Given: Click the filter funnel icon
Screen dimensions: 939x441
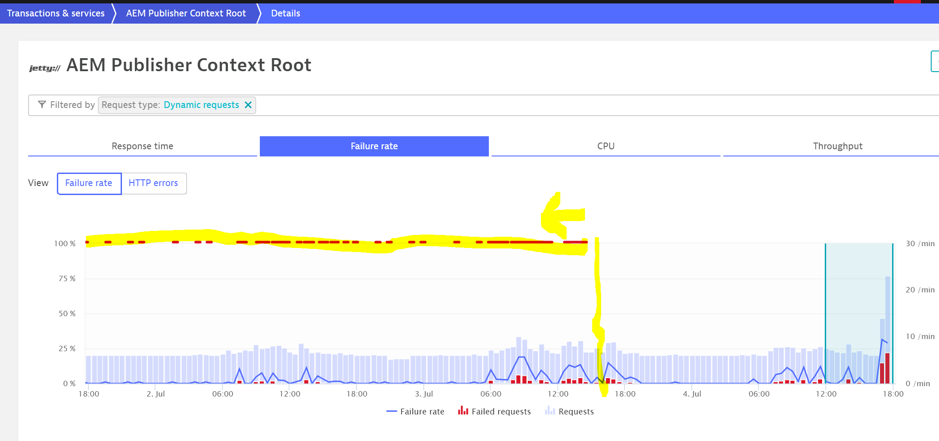Looking at the screenshot, I should [x=41, y=105].
